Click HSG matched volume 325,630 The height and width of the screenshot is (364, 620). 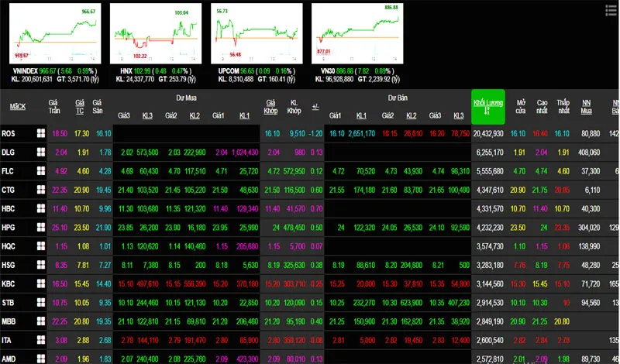coord(294,265)
